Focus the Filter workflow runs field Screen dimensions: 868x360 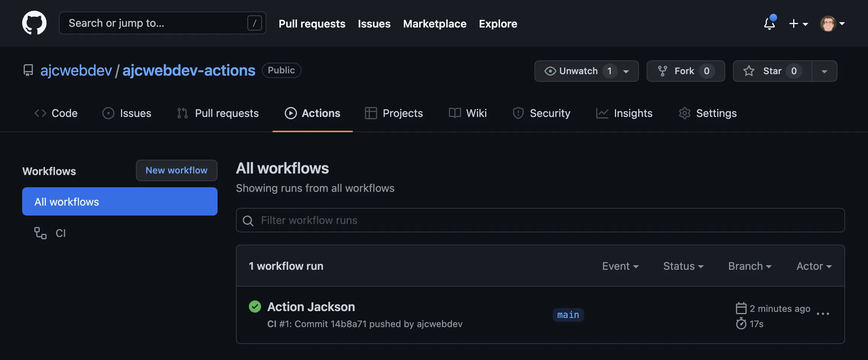pos(540,220)
